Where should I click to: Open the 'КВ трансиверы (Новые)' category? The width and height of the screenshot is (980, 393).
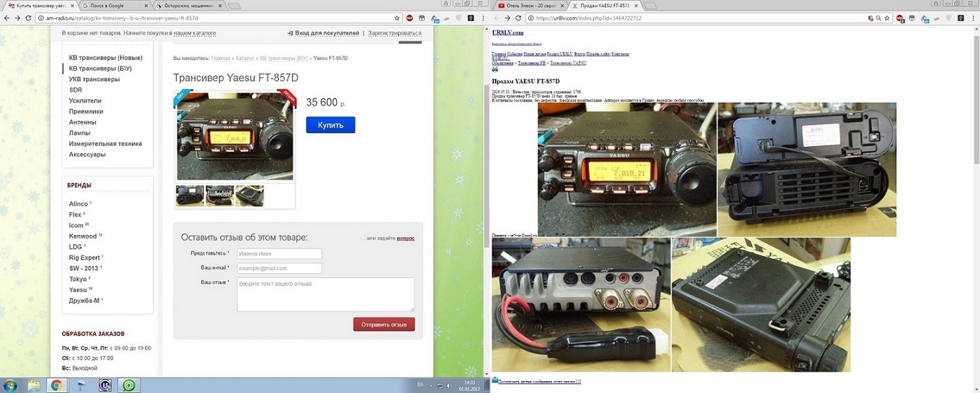point(106,58)
